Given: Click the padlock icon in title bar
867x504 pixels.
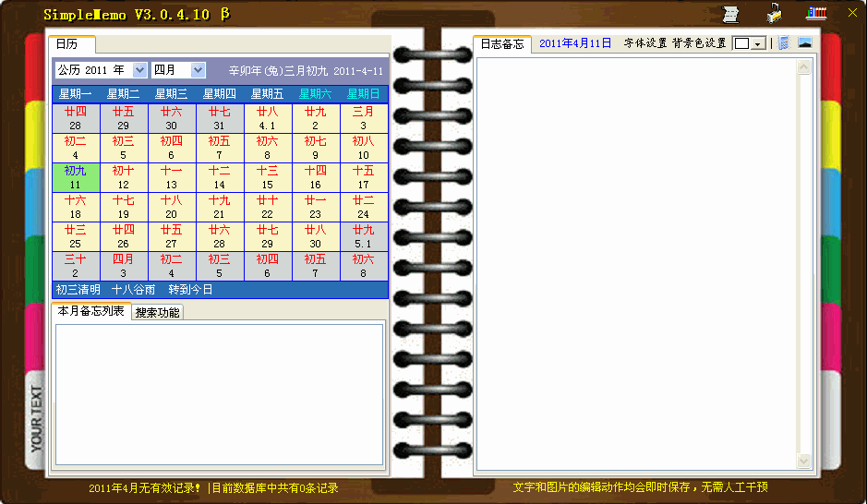Looking at the screenshot, I should click(x=775, y=13).
